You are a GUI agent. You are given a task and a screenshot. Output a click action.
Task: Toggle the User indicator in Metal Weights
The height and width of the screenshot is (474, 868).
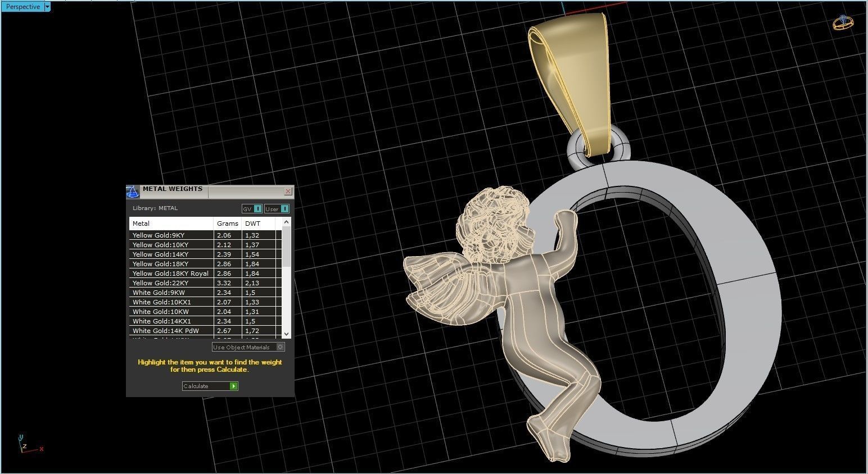(x=285, y=208)
